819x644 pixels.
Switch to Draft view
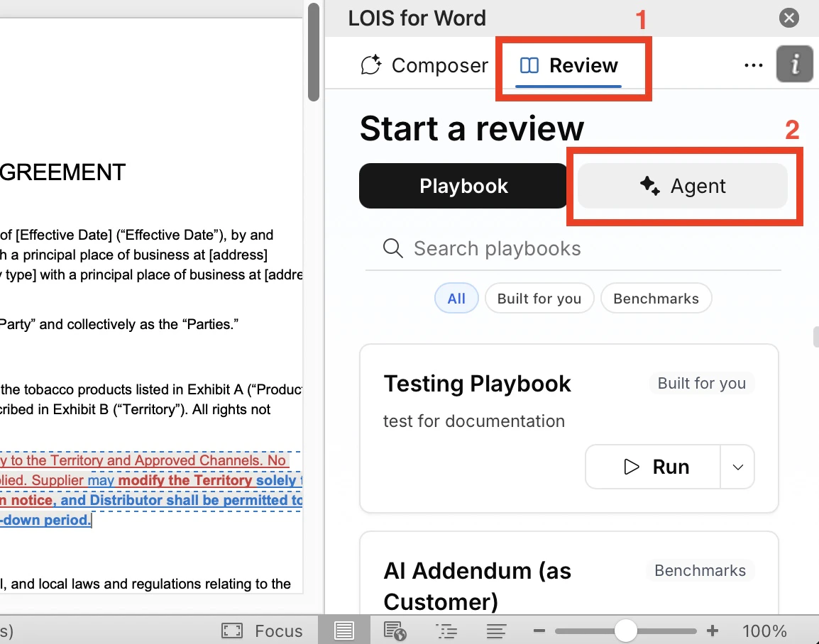[496, 631]
